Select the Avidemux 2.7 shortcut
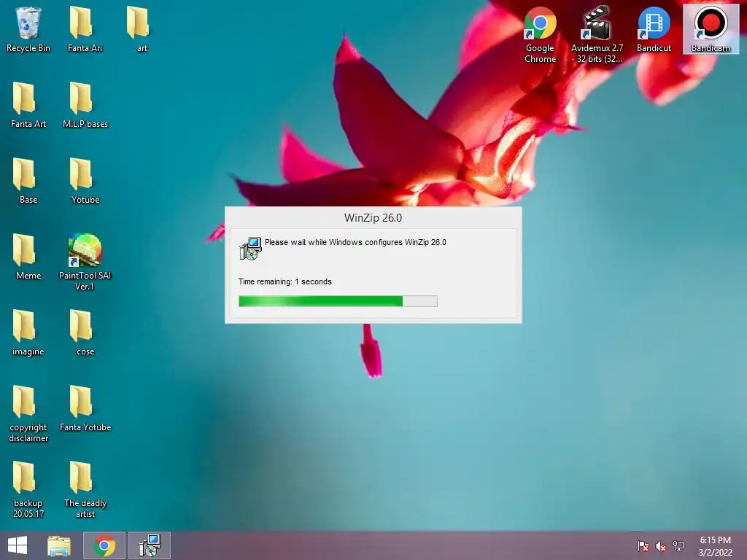The image size is (747, 560). (597, 35)
